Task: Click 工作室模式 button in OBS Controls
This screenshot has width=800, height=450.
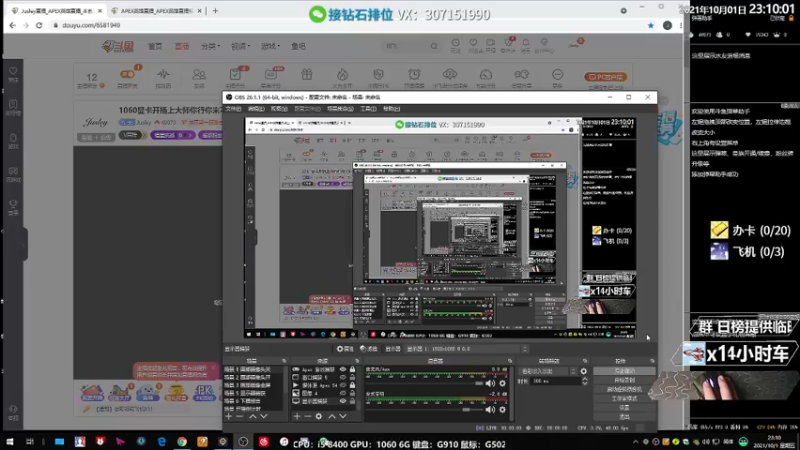Action: (x=624, y=398)
